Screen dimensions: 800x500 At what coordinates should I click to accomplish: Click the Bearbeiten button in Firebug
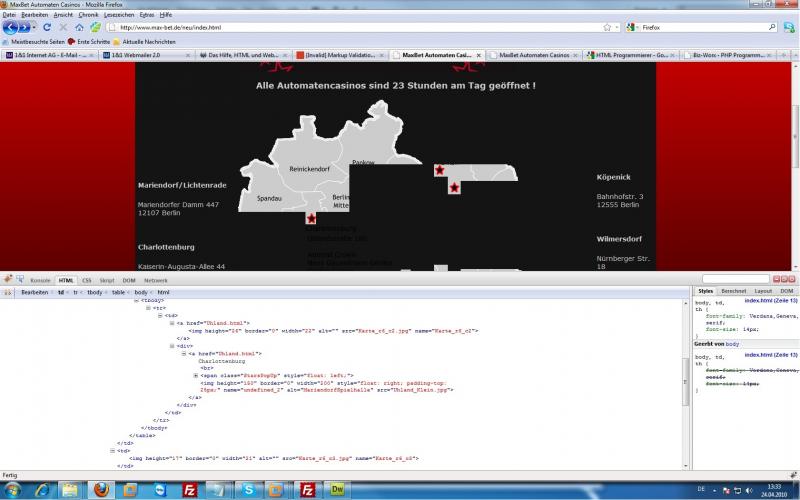pos(35,292)
